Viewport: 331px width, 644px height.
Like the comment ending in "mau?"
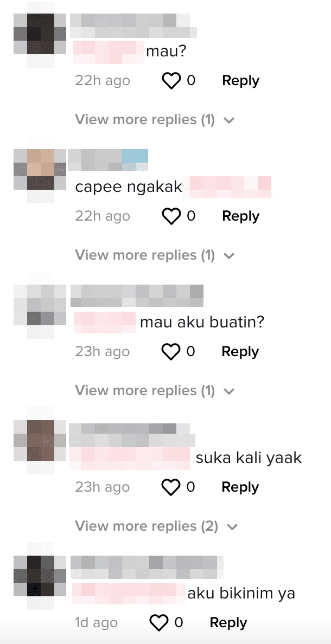click(x=171, y=80)
